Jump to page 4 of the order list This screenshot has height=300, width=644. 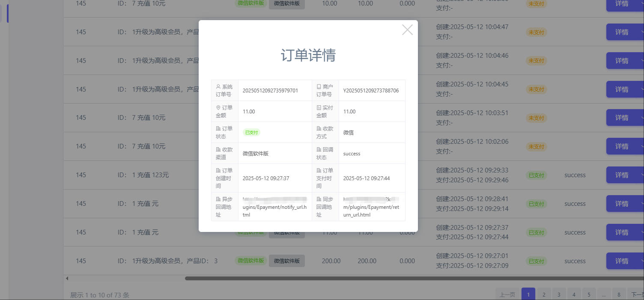click(x=574, y=294)
